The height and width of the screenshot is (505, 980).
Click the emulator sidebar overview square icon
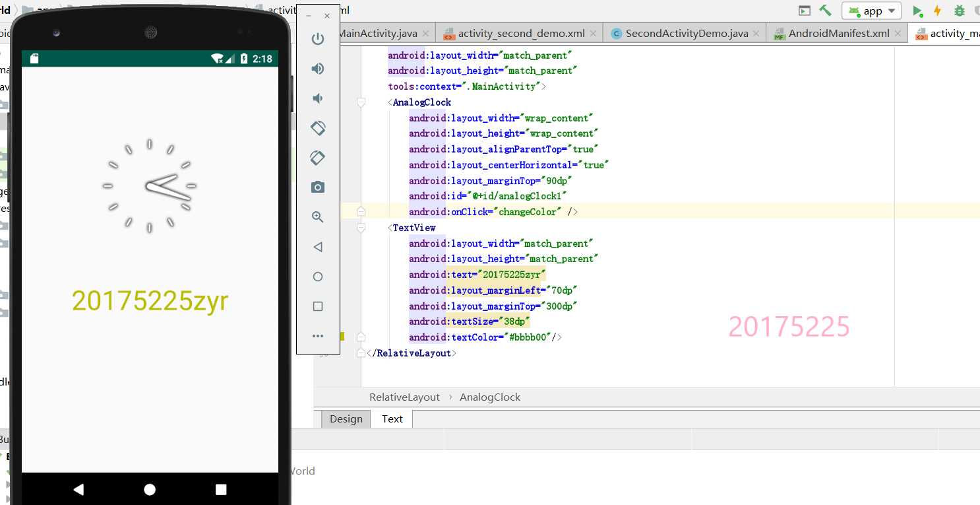point(318,306)
